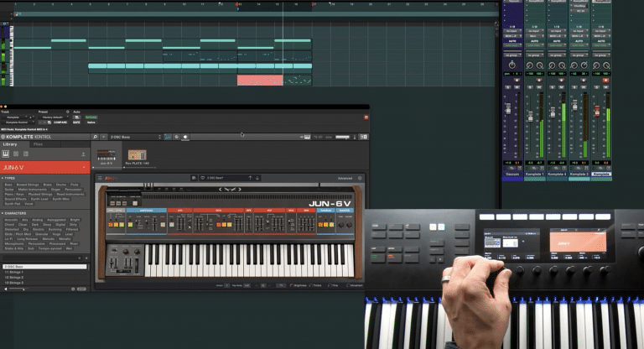This screenshot has width=644, height=349.
Task: Select the loops icon in Library
Action: pos(16,154)
